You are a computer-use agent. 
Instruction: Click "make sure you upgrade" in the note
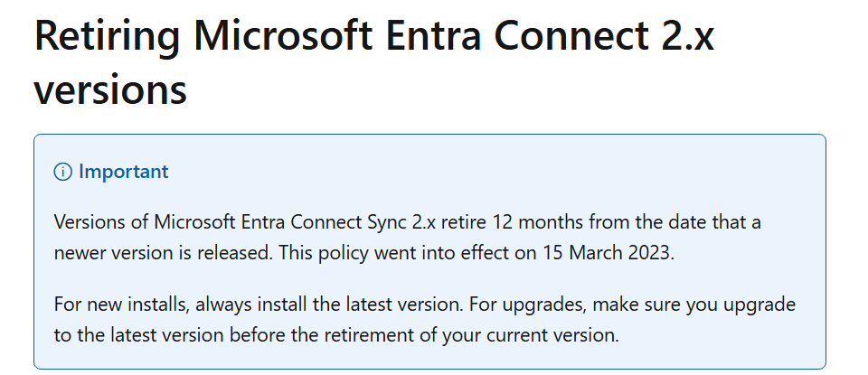pos(694,305)
